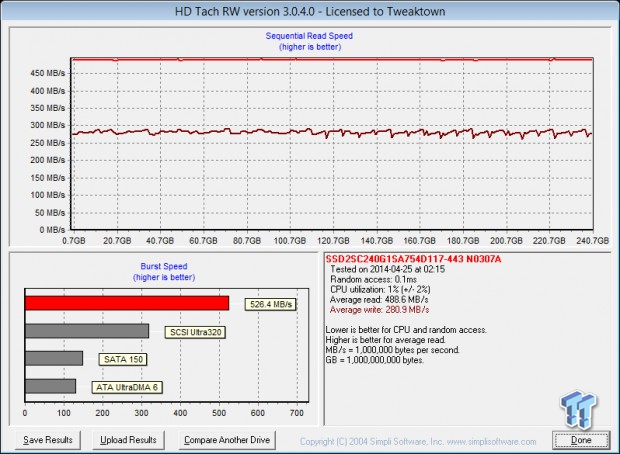Click the 300 MB/s axis label

point(47,125)
